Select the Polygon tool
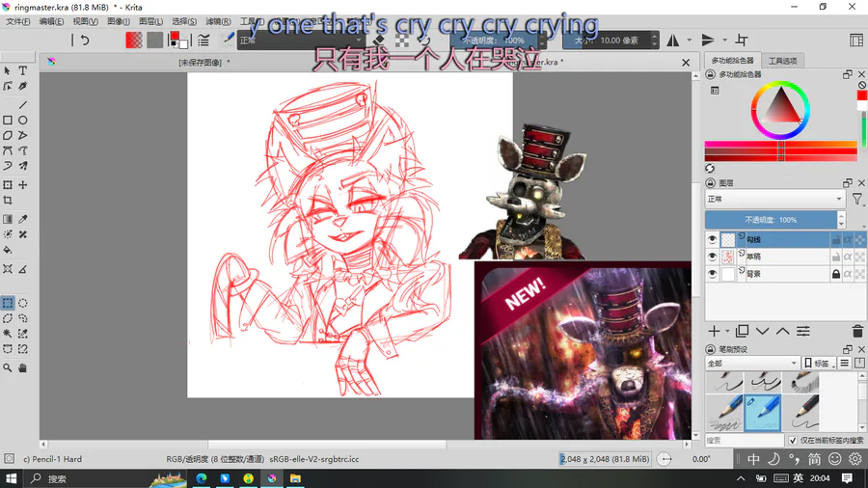The width and height of the screenshot is (868, 488). tap(7, 136)
